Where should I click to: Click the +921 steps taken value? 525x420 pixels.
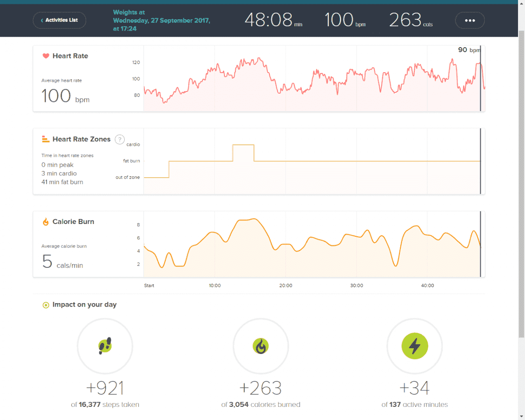coord(105,388)
